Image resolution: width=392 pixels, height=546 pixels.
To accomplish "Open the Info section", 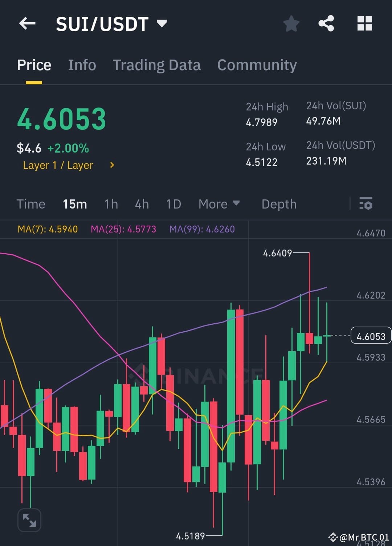I will [x=82, y=65].
